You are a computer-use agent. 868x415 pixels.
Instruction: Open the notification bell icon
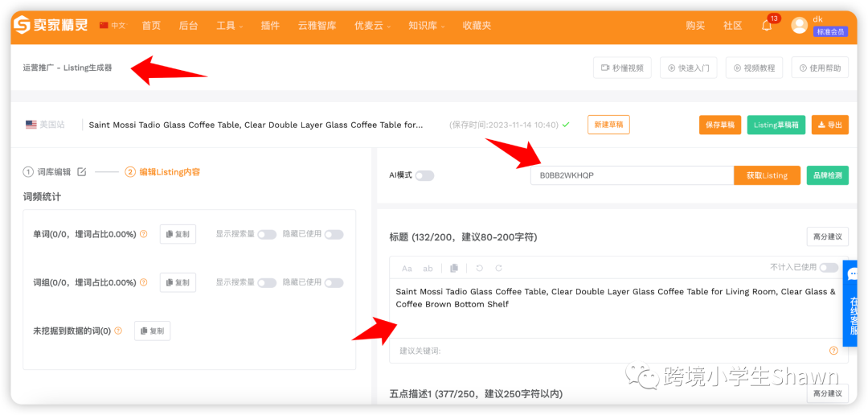767,26
